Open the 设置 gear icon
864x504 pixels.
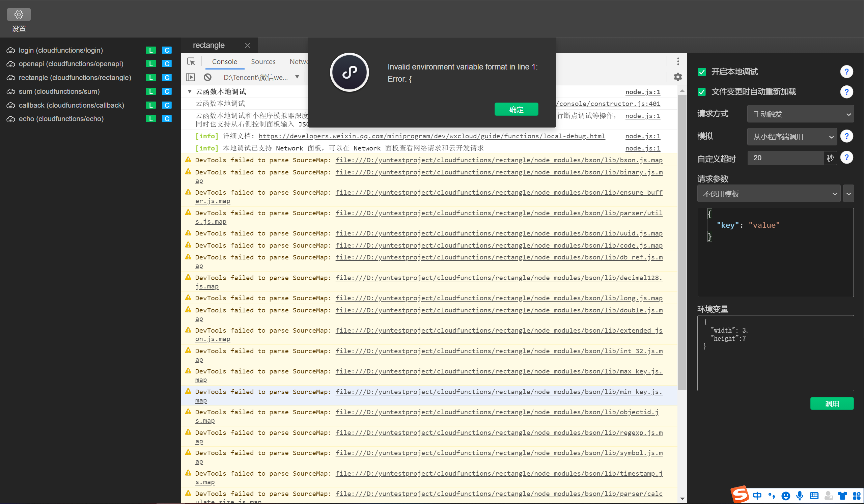[x=19, y=15]
